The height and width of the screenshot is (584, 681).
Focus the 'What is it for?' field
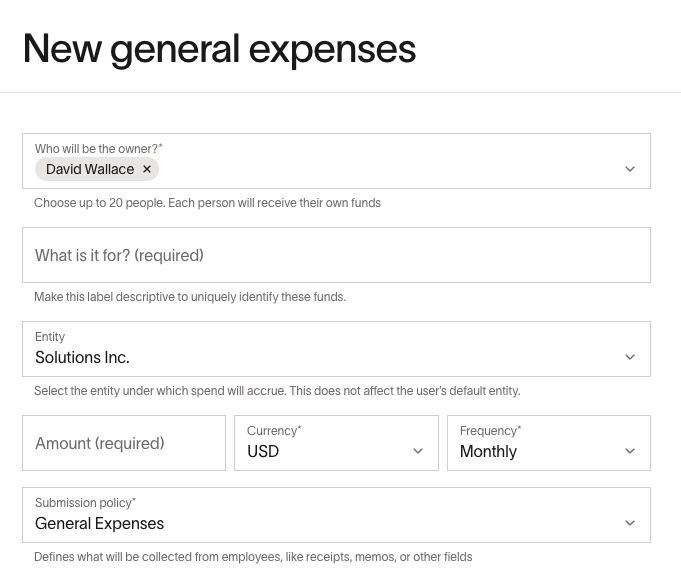click(x=336, y=255)
